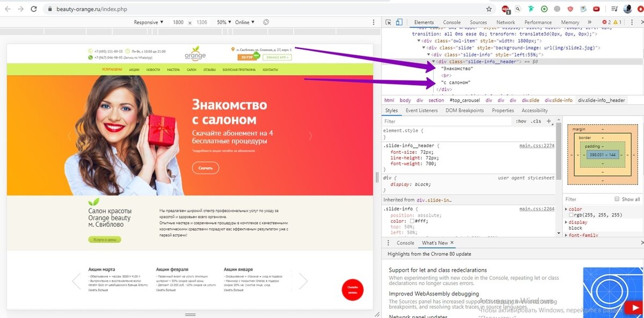
Task: Open the red YouTube-style extension icon
Action: [x=596, y=9]
